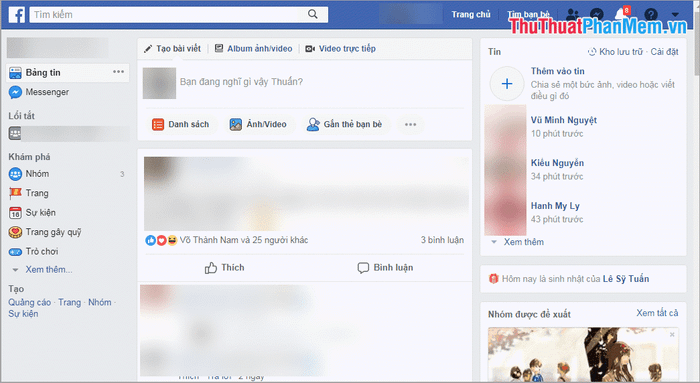Open the suggested group cover image
The image size is (700, 383).
[583, 354]
